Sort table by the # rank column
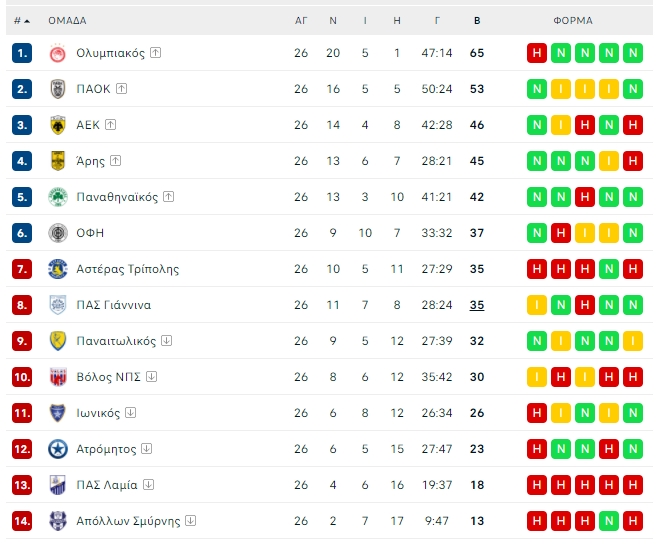This screenshot has width=658, height=547. coord(22,21)
